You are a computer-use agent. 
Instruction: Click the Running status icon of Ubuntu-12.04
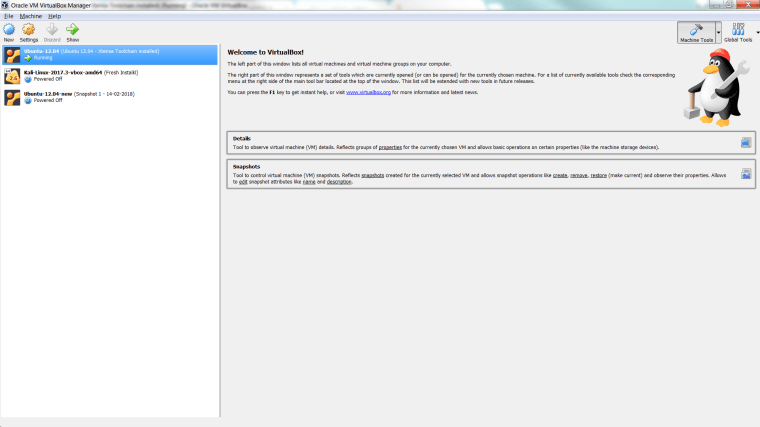coord(28,58)
